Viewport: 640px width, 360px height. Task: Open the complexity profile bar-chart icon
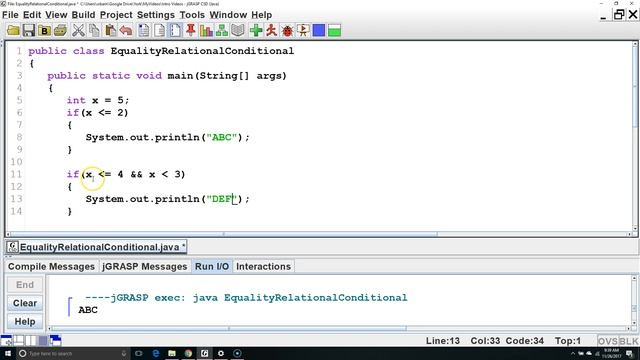coord(206,31)
